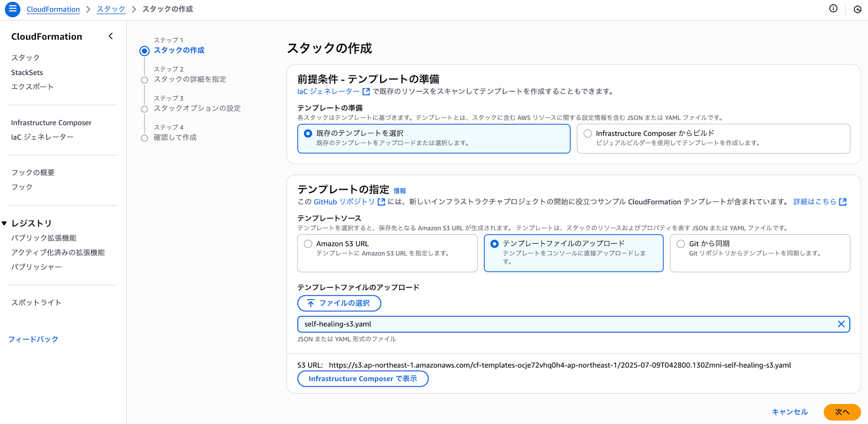Click the CloudFormation breadcrumb link
Image resolution: width=868 pixels, height=424 pixels.
click(53, 9)
